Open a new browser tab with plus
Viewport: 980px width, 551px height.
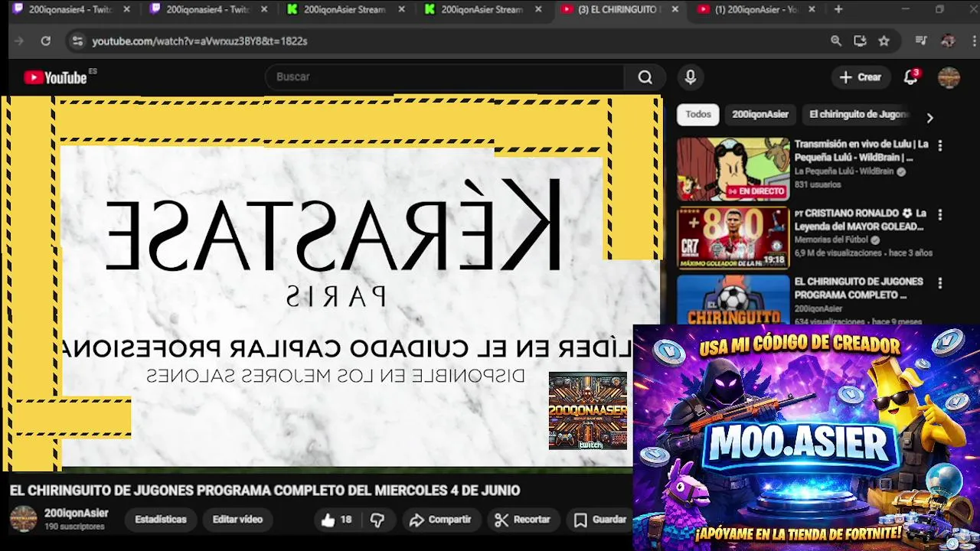pos(838,9)
